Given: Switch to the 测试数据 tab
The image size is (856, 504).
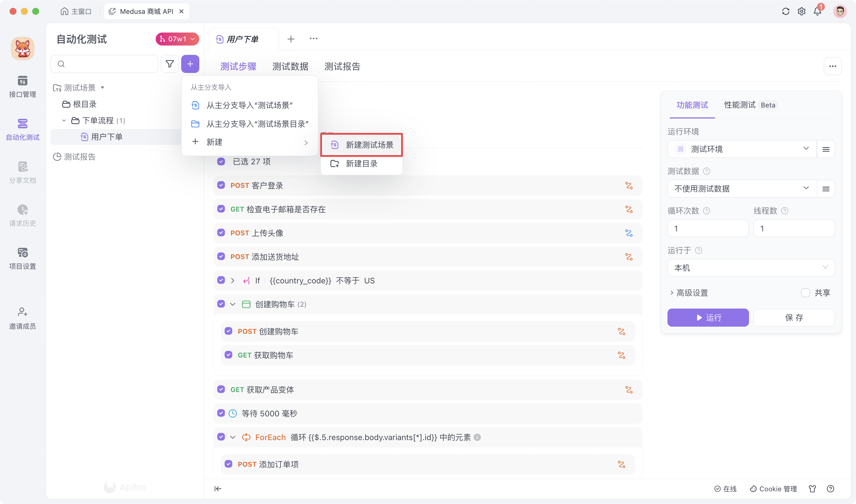Looking at the screenshot, I should [290, 66].
